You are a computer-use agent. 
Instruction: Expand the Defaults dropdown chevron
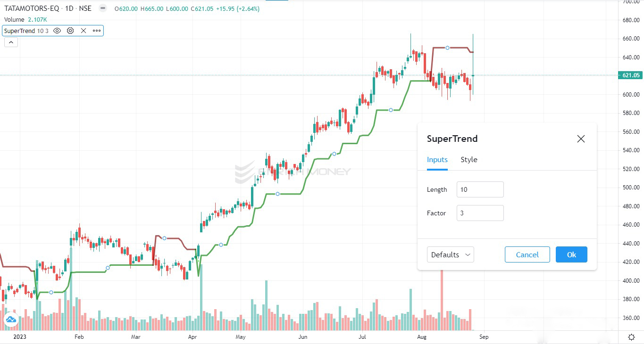468,254
